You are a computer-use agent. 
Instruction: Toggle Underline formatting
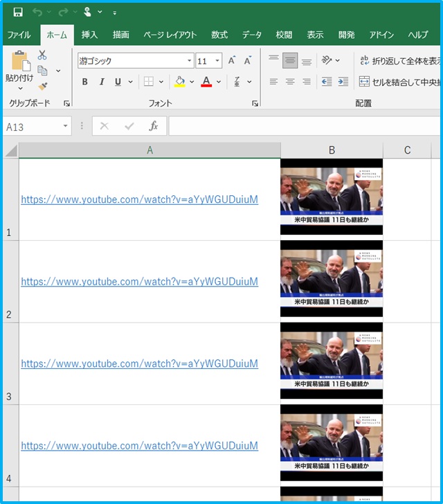click(118, 82)
